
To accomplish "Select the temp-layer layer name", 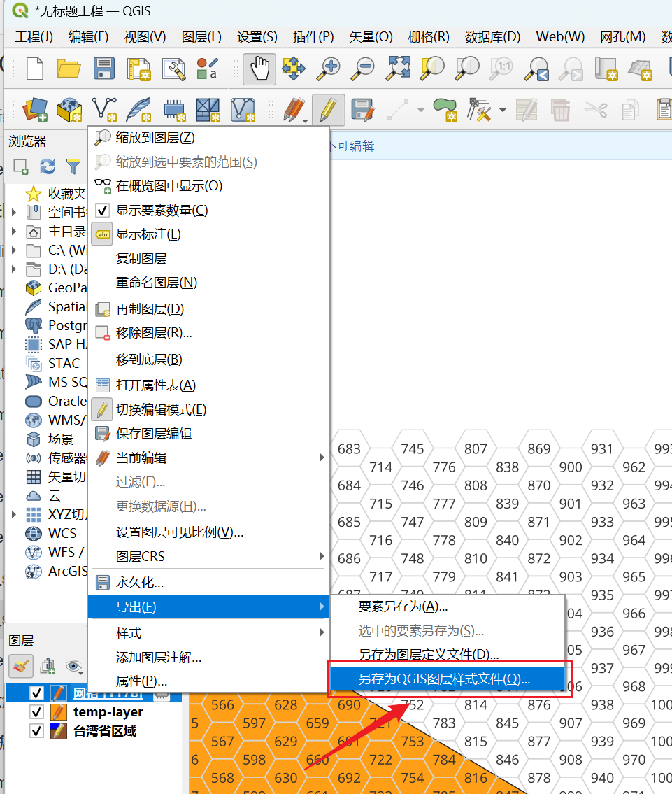I will [x=108, y=712].
